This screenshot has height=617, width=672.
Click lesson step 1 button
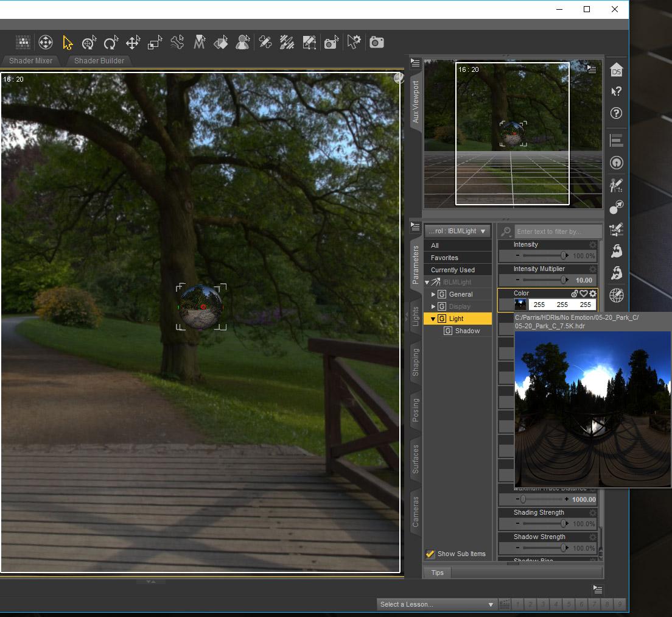point(518,604)
